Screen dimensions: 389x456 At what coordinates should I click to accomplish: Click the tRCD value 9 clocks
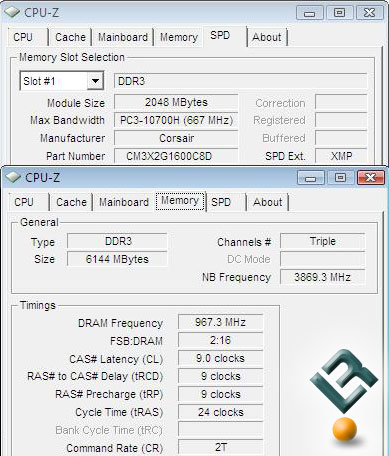pyautogui.click(x=220, y=376)
